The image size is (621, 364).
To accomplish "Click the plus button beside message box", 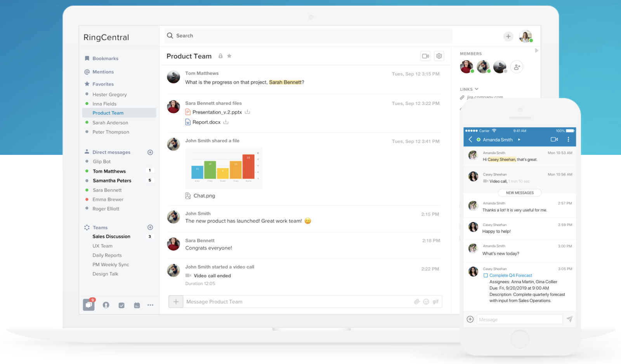I will pos(176,302).
